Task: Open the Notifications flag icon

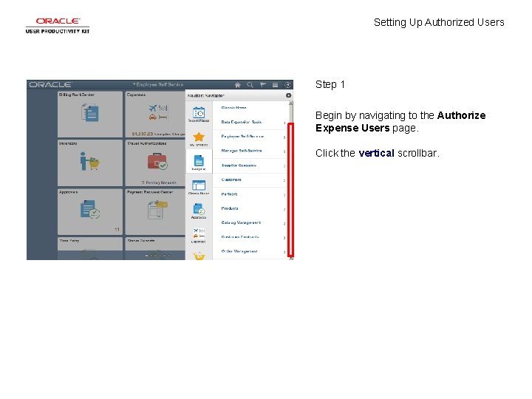Action: point(262,85)
